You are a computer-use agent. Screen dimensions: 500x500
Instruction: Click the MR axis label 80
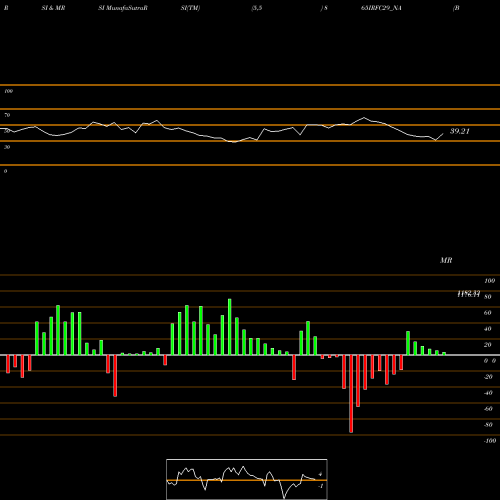(x=488, y=297)
